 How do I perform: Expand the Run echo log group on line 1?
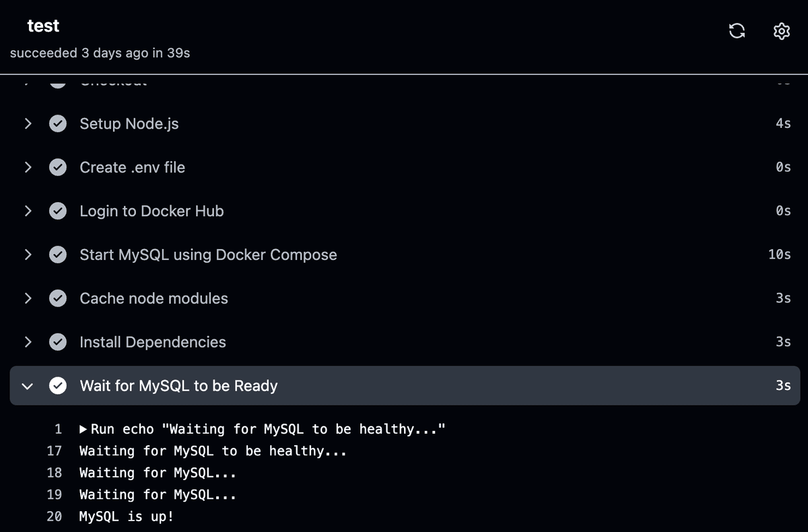pos(82,428)
